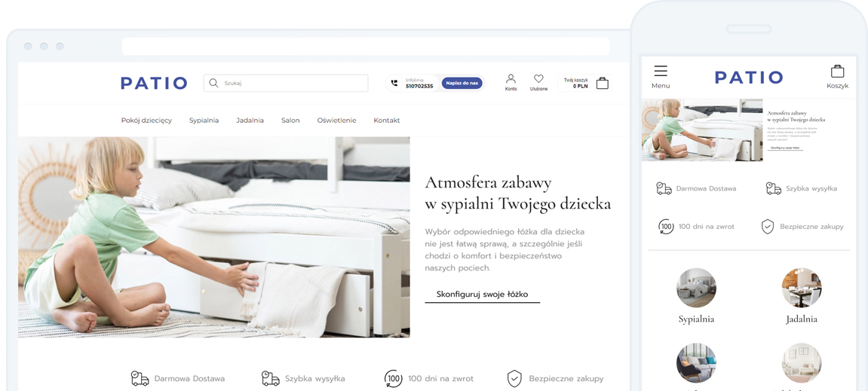Click the magnifier search icon
The width and height of the screenshot is (868, 391).
[x=213, y=84]
